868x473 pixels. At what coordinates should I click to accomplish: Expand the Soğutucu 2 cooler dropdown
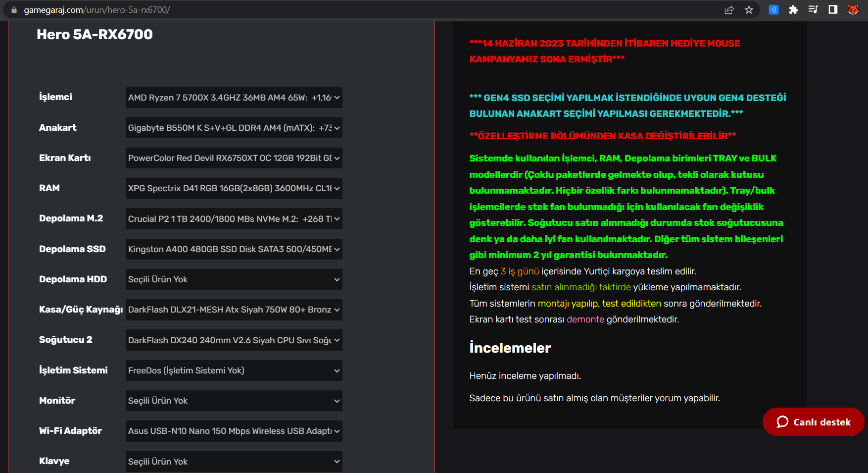[x=234, y=340]
